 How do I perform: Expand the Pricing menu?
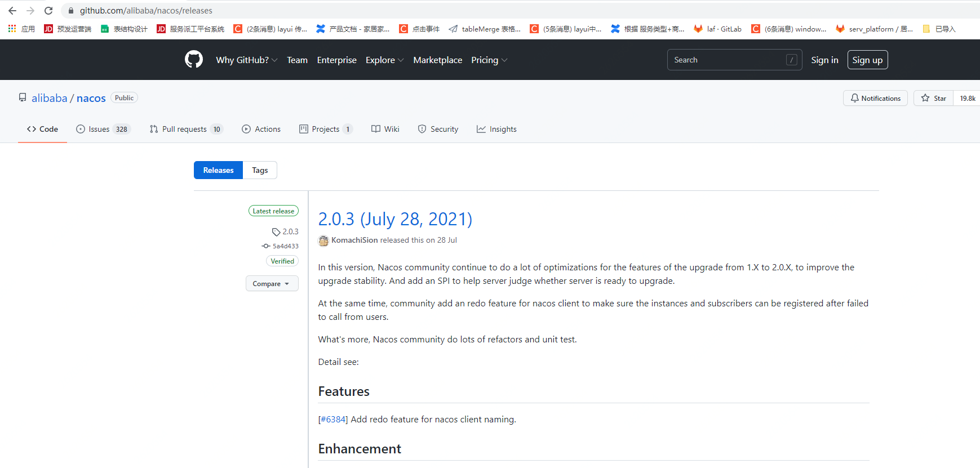pyautogui.click(x=489, y=60)
